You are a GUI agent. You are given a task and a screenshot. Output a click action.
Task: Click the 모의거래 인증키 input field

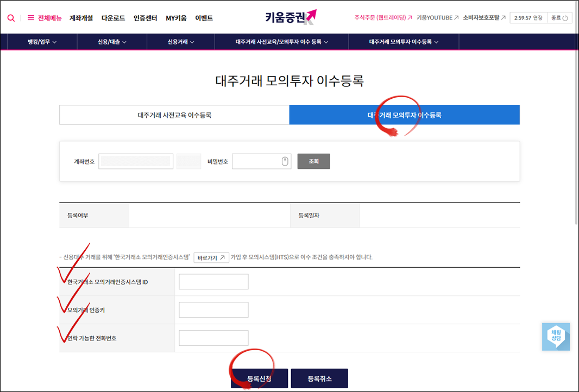213,309
